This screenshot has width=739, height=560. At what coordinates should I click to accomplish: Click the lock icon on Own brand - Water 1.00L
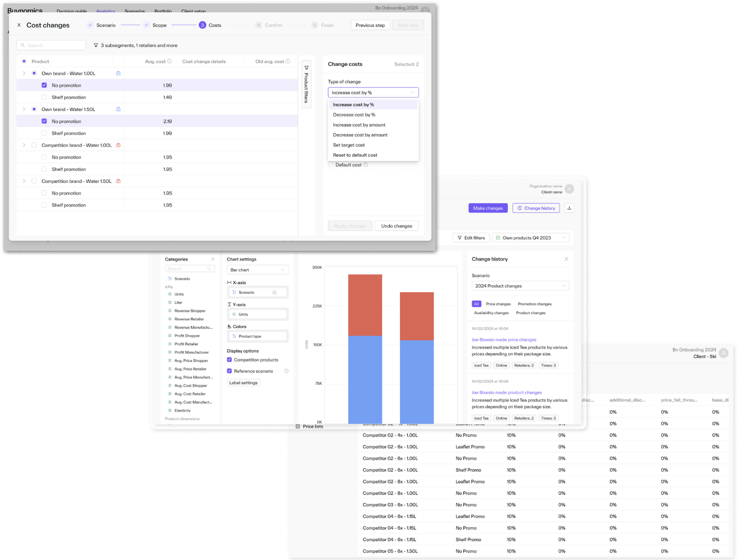tap(118, 73)
